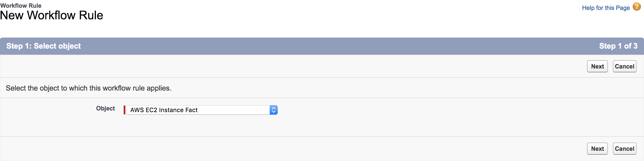The width and height of the screenshot is (644, 161).
Task: Open the Help for this Page link
Action: pos(606,8)
